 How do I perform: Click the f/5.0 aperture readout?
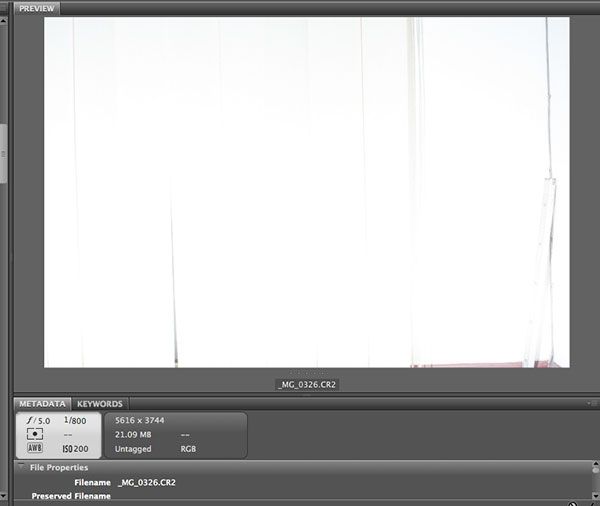(x=36, y=421)
